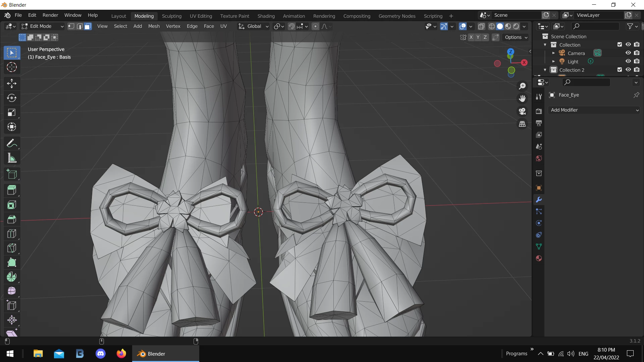The height and width of the screenshot is (362, 644).
Task: Click the red X axis on the navigation gizmo
Action: (x=524, y=62)
